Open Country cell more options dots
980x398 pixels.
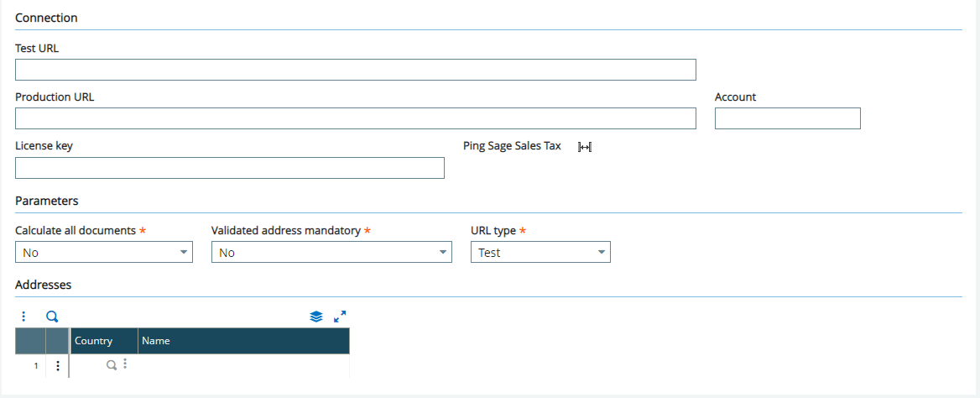pyautogui.click(x=124, y=364)
